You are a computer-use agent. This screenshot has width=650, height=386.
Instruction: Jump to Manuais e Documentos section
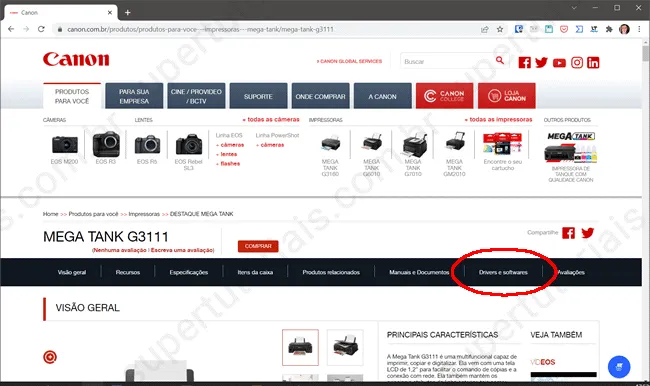pos(419,272)
